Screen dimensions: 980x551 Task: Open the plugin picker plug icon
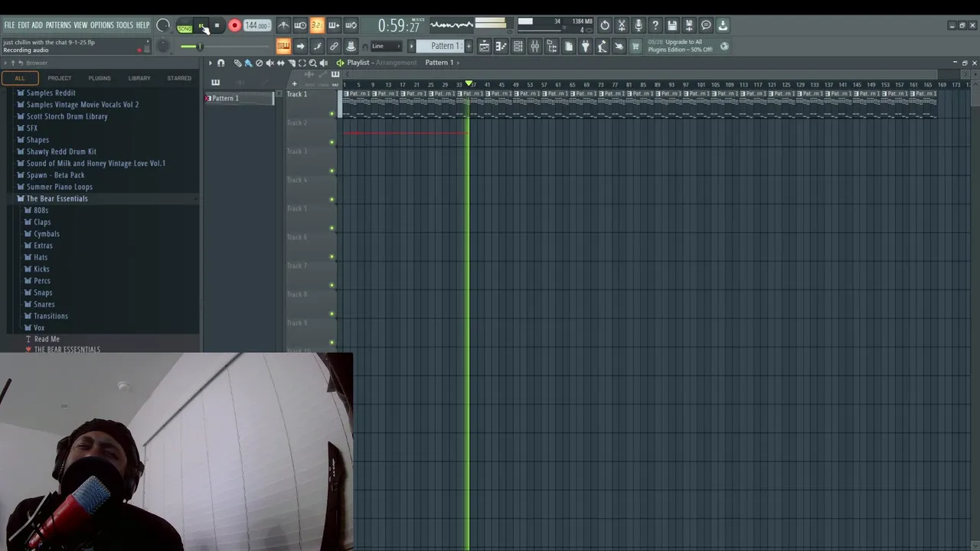585,46
